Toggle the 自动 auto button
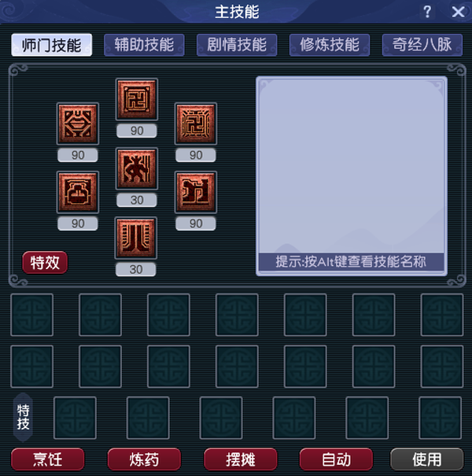The width and height of the screenshot is (472, 476). point(336,459)
